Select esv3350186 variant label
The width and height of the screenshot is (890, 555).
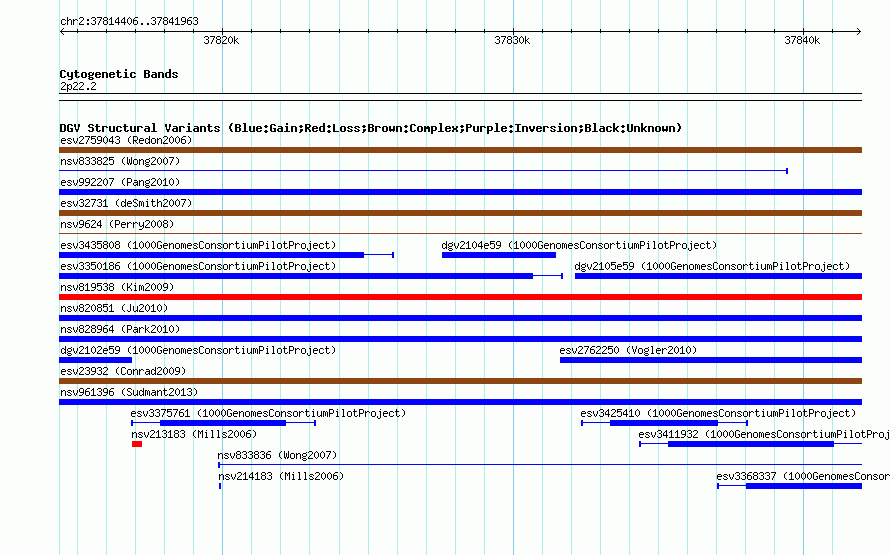198,266
